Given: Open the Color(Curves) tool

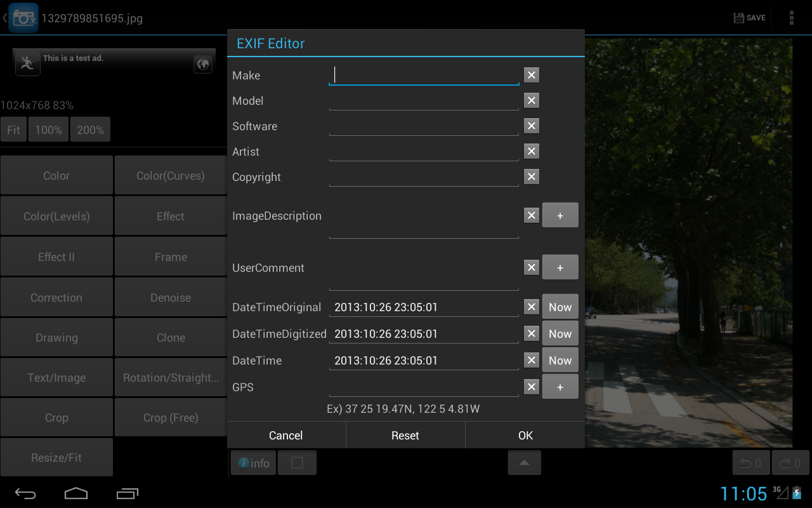Looking at the screenshot, I should [x=171, y=175].
